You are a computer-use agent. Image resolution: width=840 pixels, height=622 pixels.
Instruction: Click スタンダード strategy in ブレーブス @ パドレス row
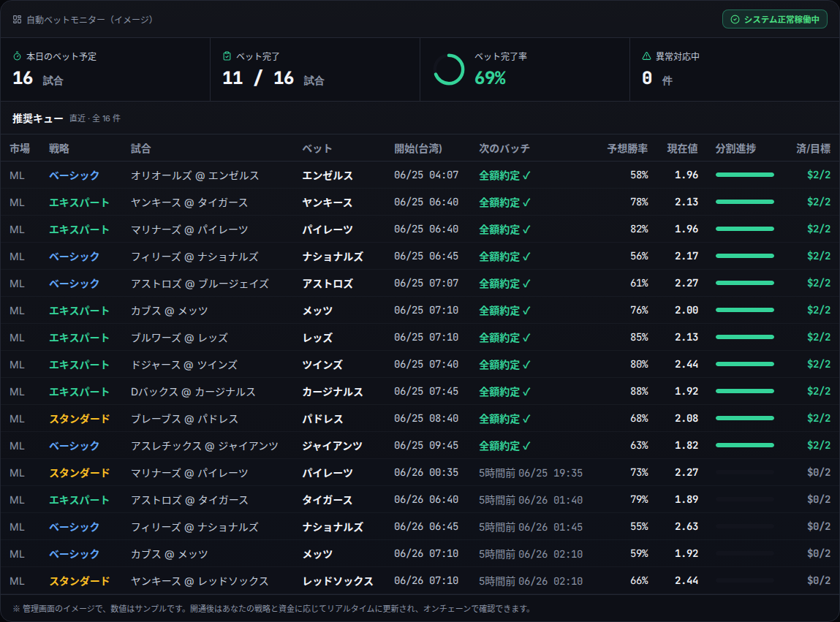pyautogui.click(x=79, y=419)
